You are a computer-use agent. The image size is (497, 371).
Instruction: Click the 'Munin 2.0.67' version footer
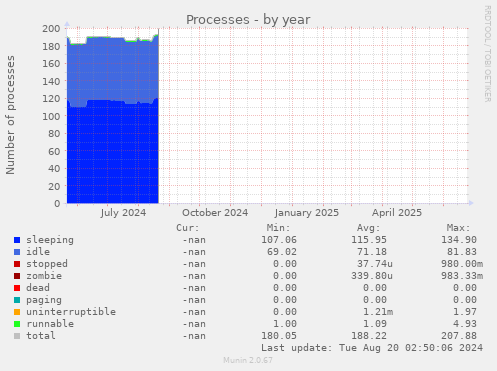point(248,360)
